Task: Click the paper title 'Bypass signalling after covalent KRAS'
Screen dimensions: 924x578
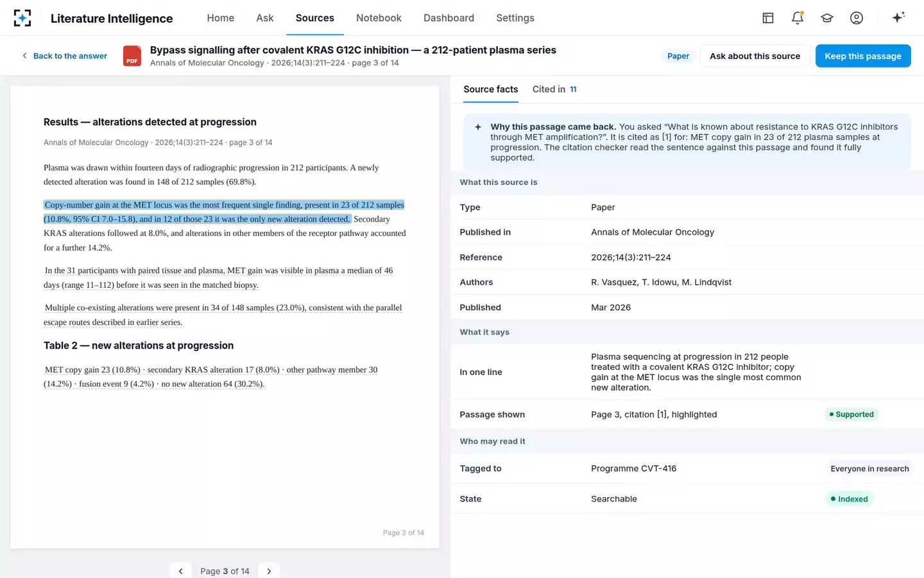Action: (x=353, y=50)
